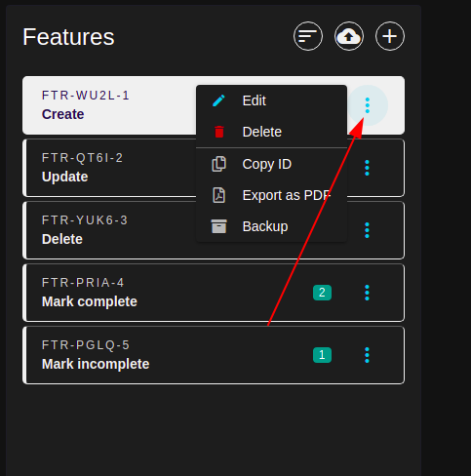This screenshot has height=476, width=471.
Task: Open the three-dot menu for FTR-YUK6-3 Delete
Action: coord(367,230)
